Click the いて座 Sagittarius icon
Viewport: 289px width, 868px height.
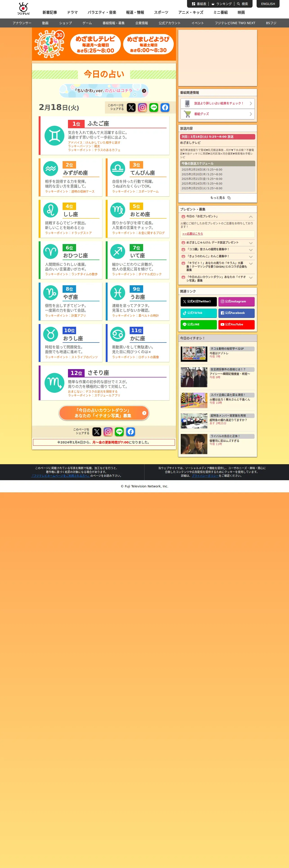pyautogui.click(x=118, y=251)
